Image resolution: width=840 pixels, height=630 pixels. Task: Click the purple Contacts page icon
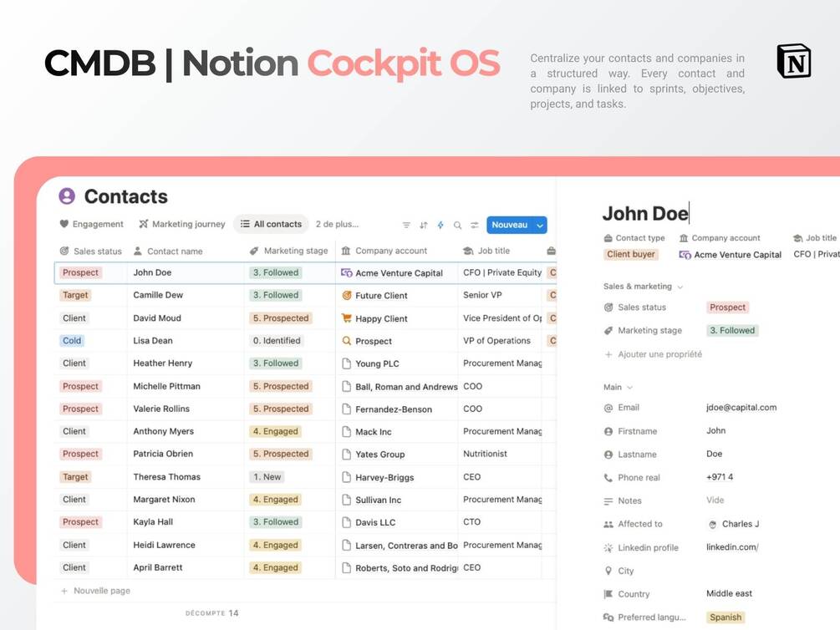tap(67, 196)
